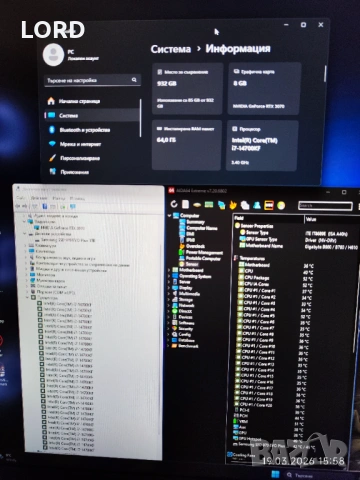
Task: Click white speech bubbles icon in AIDA64 toolbar
Action: click(x=245, y=205)
